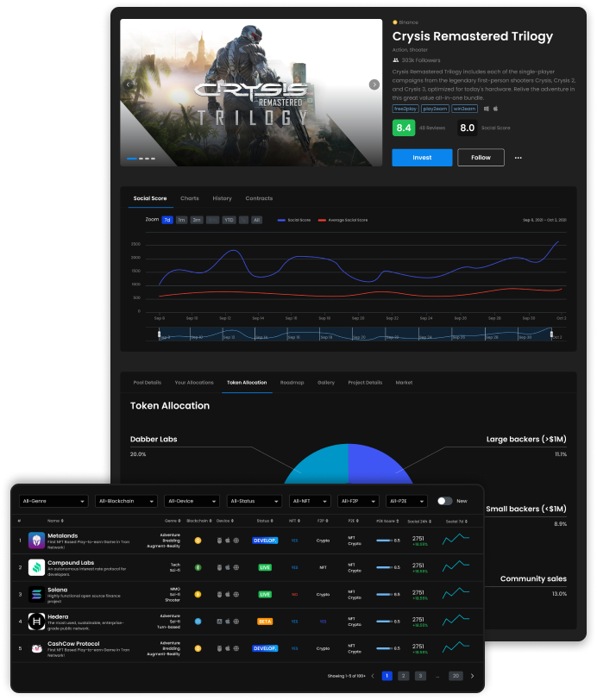The image size is (597, 700).
Task: Go to previous image in Crysis carousel
Action: coord(129,84)
